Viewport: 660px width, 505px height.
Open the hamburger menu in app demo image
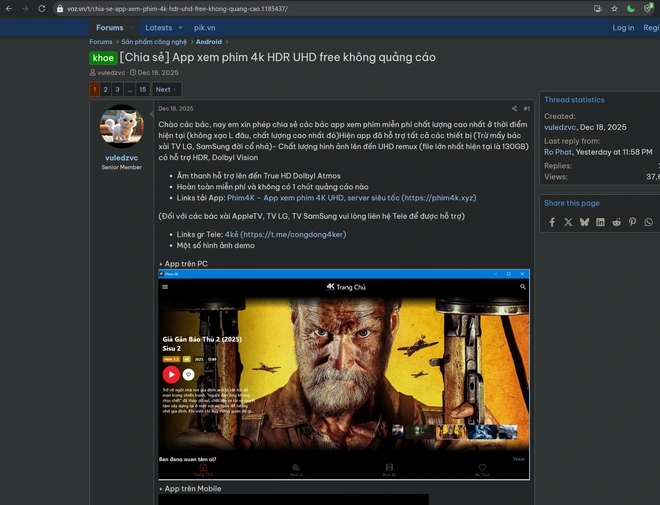coord(165,287)
